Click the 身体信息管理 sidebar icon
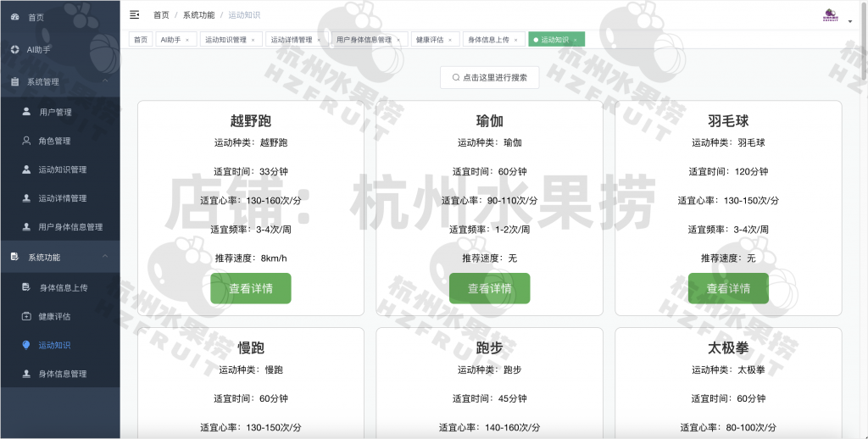Viewport: 868px width, 439px height. (x=26, y=374)
